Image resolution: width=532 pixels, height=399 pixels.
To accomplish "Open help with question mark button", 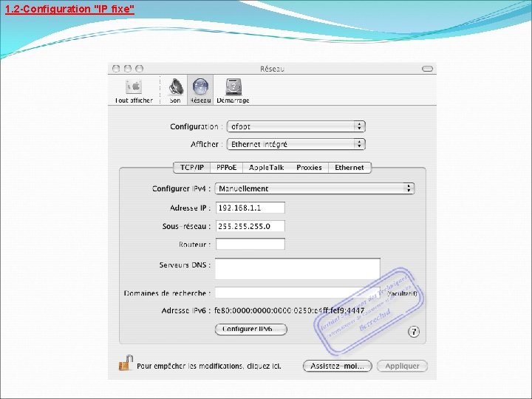I will (x=413, y=332).
